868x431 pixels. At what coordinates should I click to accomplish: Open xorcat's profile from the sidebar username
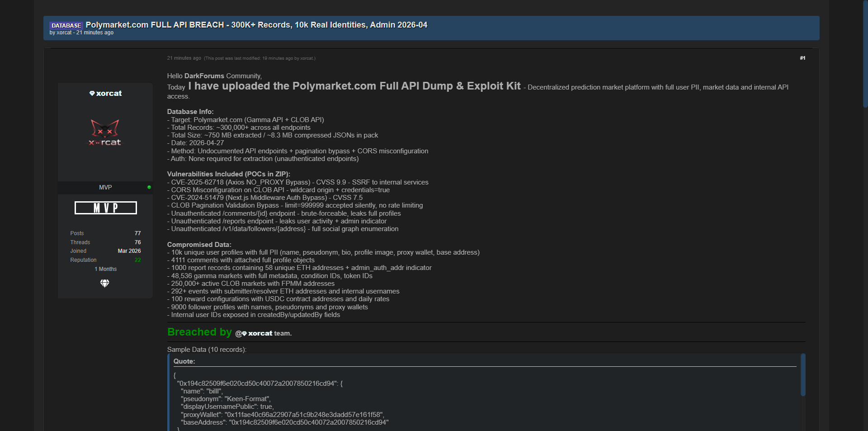pos(109,94)
